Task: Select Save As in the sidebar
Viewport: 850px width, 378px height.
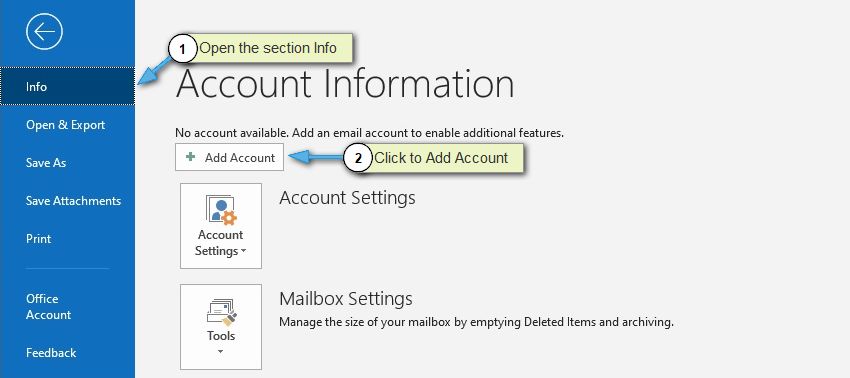Action: point(67,163)
